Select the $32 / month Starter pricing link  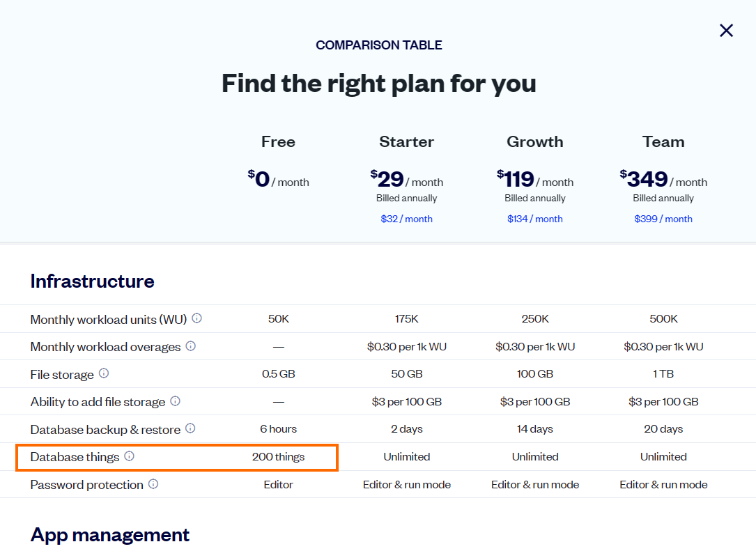click(x=406, y=219)
